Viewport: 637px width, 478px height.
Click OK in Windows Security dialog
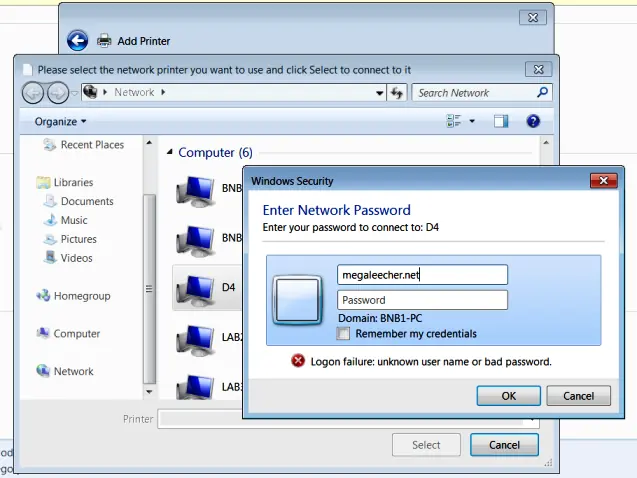(509, 396)
